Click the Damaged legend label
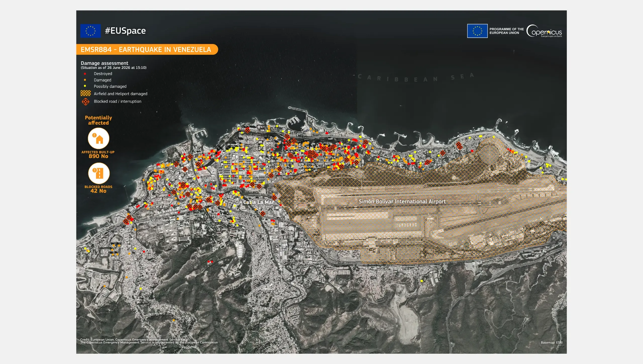This screenshot has width=643, height=364. [x=102, y=80]
